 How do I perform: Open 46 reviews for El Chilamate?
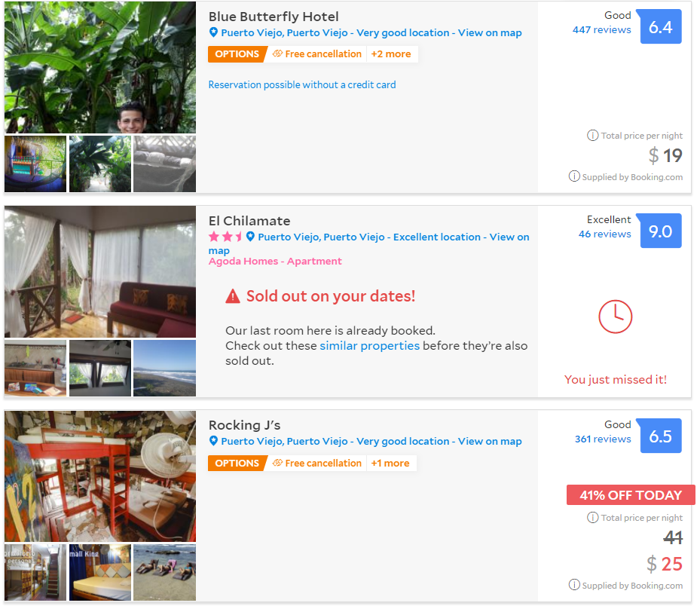click(604, 234)
